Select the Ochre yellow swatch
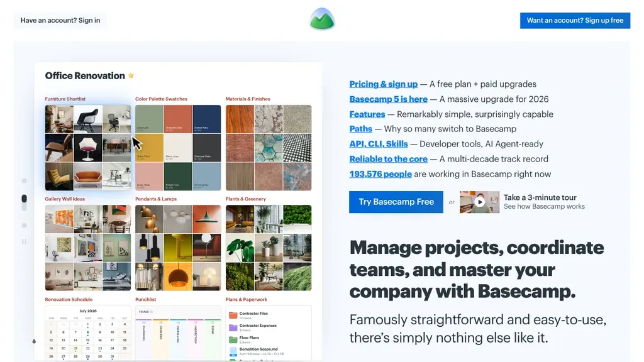The height and width of the screenshot is (362, 644). [x=149, y=148]
